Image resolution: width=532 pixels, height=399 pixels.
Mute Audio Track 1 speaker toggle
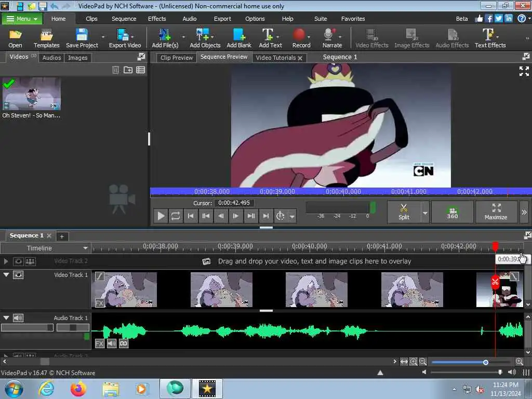click(18, 318)
